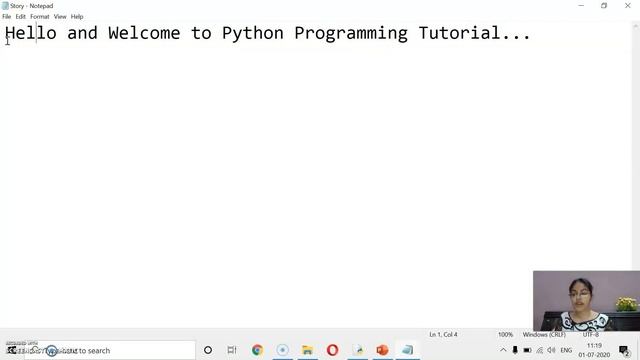
Task: Minimize the Notepad window
Action: pos(581,6)
